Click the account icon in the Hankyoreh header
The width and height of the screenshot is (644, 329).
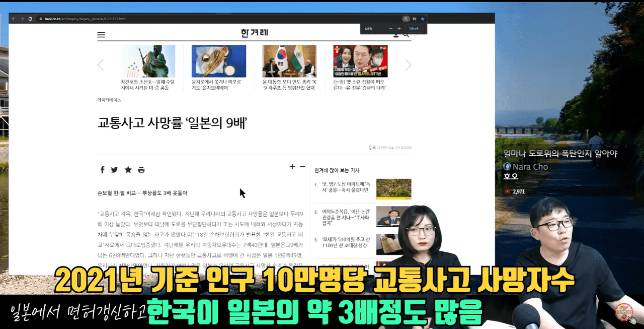396,35
